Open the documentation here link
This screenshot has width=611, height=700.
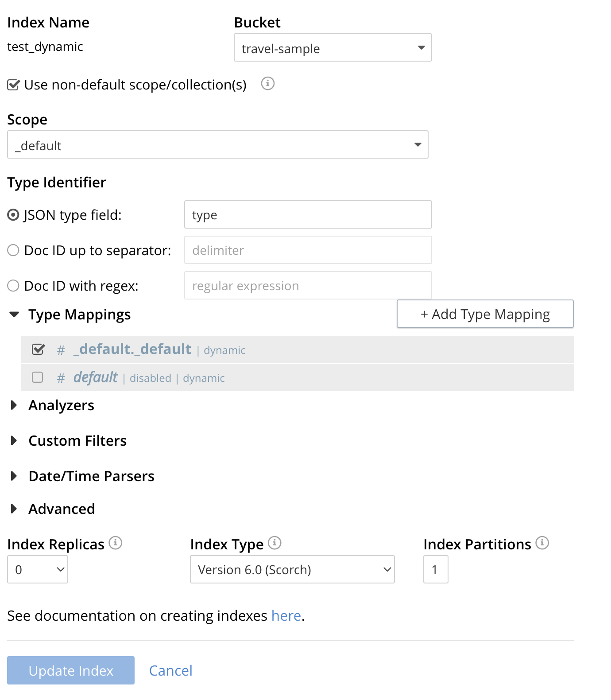click(286, 616)
